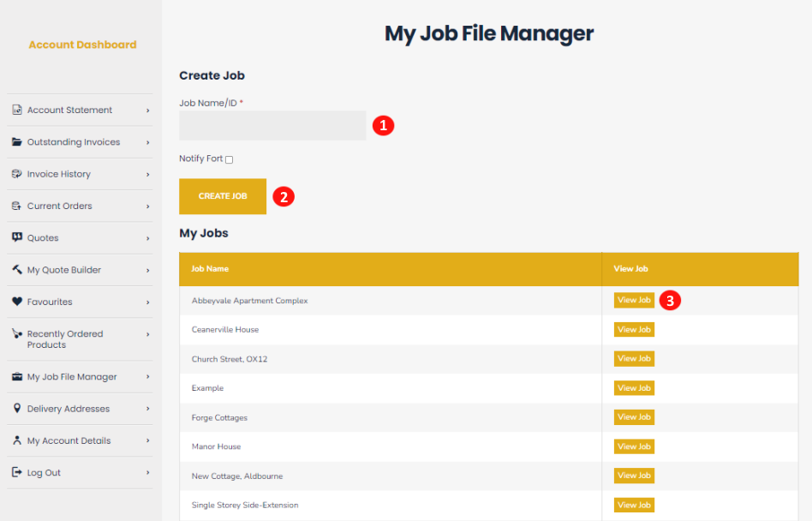The height and width of the screenshot is (521, 812).
Task: Click the Account Statement sidebar icon
Action: point(17,110)
